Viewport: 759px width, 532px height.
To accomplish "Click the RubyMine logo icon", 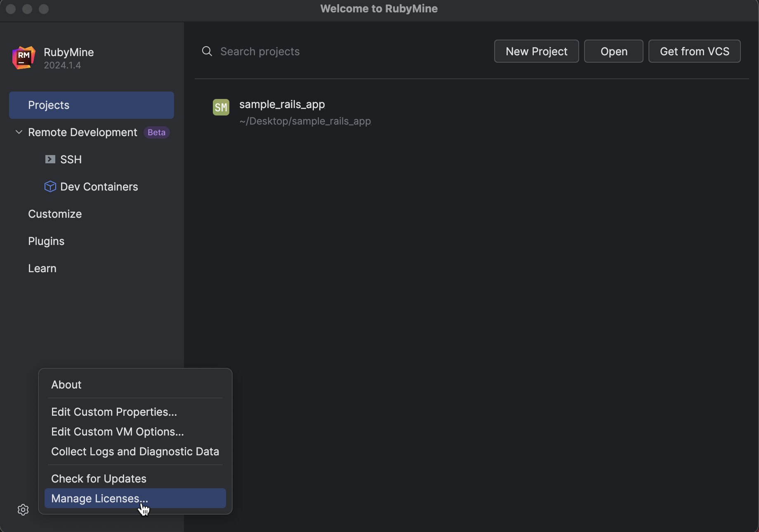I will coord(24,57).
